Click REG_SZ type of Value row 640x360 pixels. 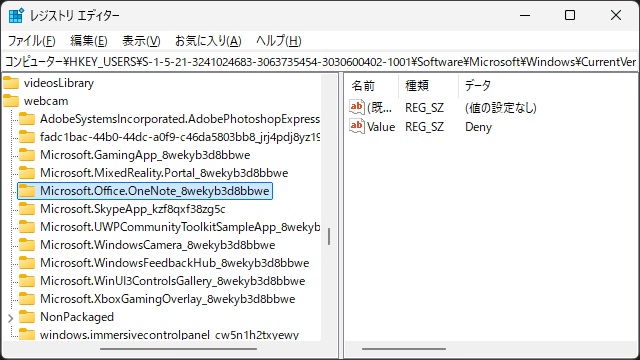coord(424,127)
